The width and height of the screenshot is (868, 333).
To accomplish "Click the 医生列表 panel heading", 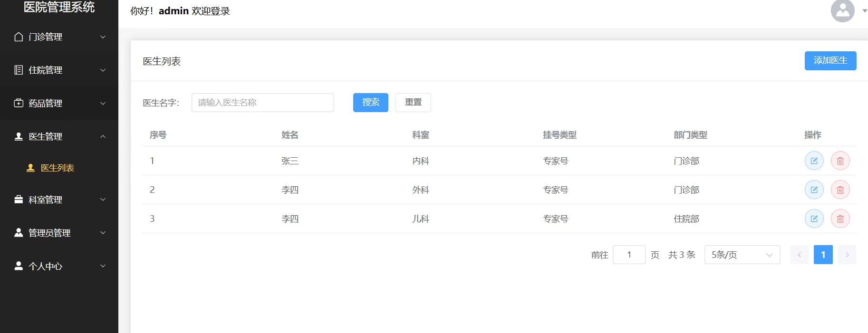I will pyautogui.click(x=162, y=61).
